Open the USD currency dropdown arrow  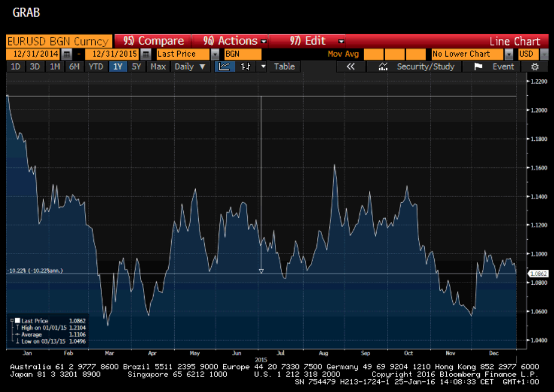click(x=544, y=54)
